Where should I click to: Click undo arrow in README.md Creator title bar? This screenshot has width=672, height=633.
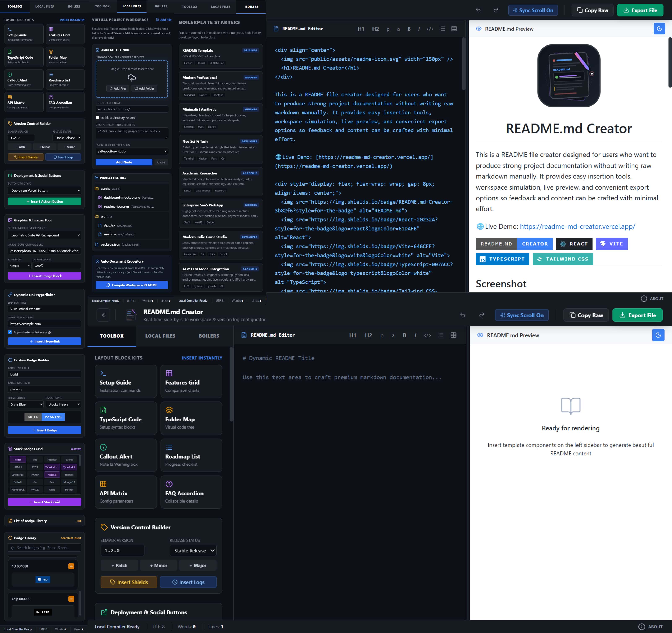[x=463, y=315]
